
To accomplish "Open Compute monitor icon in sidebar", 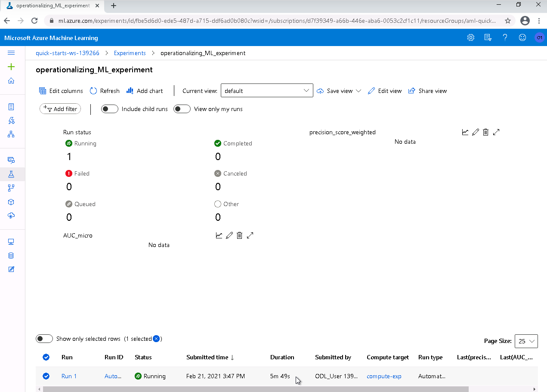I will pyautogui.click(x=11, y=242).
